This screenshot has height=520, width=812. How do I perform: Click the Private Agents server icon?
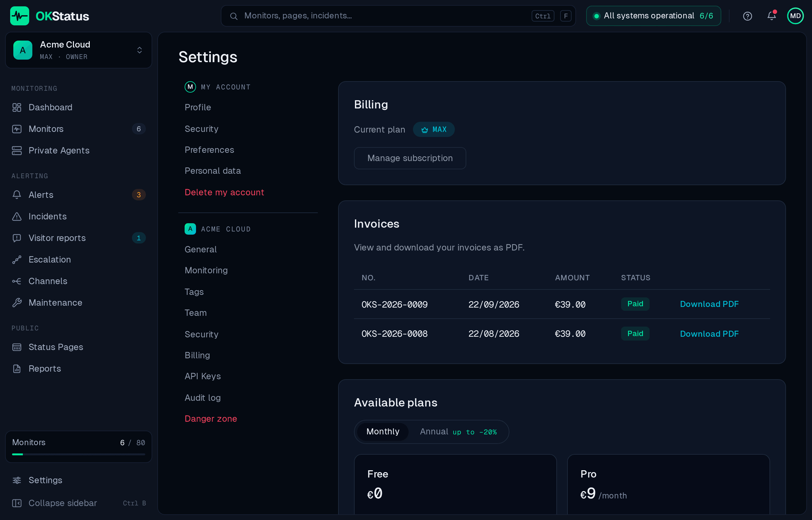(16, 151)
